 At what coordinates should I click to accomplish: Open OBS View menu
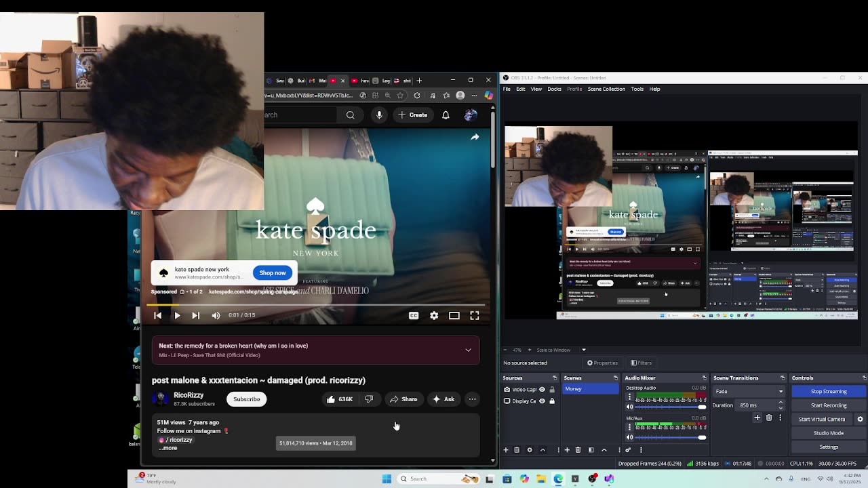536,89
